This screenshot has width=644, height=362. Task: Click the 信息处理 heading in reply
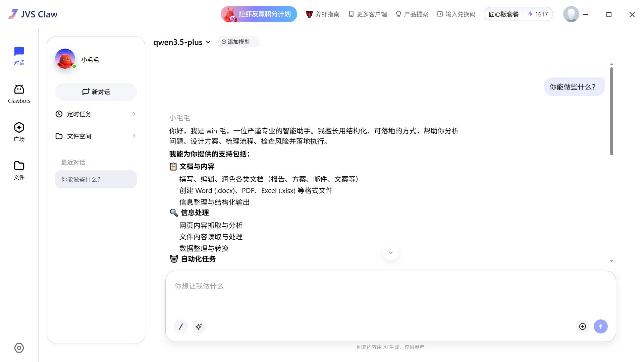pos(195,213)
